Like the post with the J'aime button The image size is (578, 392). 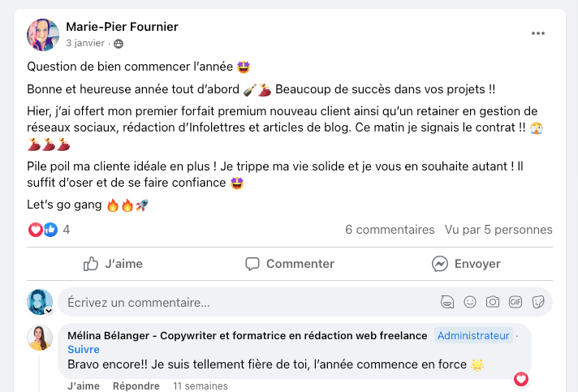[x=113, y=264]
